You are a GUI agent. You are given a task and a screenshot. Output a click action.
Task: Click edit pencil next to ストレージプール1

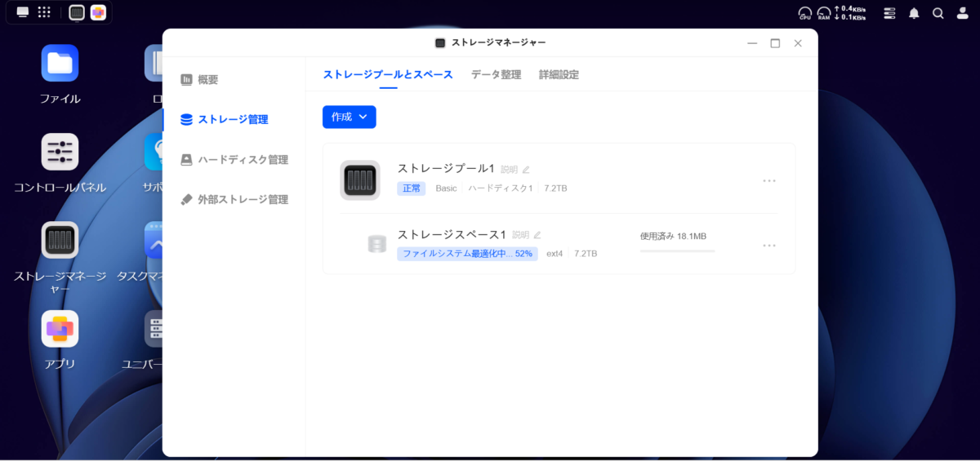point(526,170)
